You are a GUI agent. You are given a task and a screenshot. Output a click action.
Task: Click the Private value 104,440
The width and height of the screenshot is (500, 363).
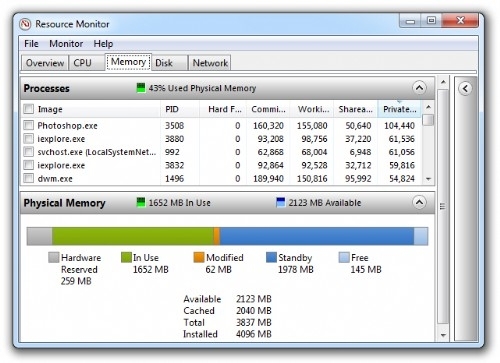click(x=399, y=126)
